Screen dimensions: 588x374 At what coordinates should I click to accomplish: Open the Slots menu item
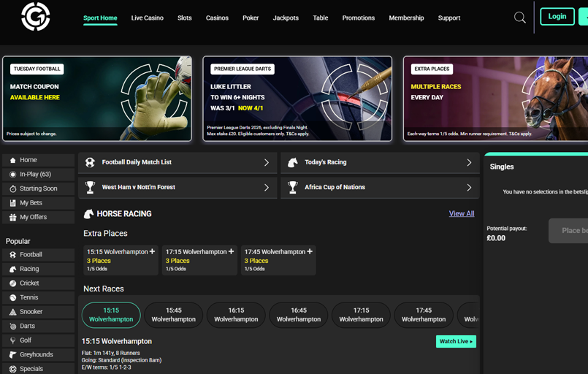point(185,18)
